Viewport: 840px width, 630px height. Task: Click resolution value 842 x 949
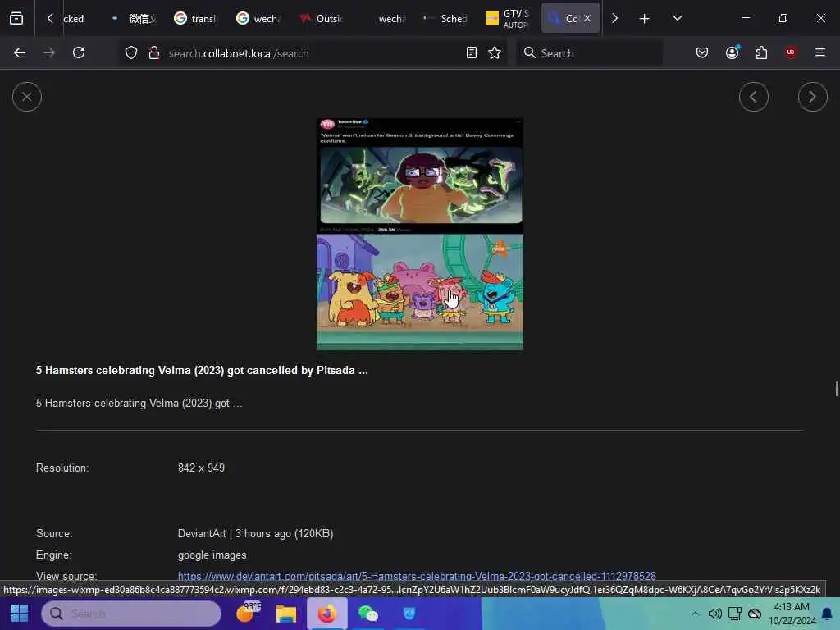(202, 468)
